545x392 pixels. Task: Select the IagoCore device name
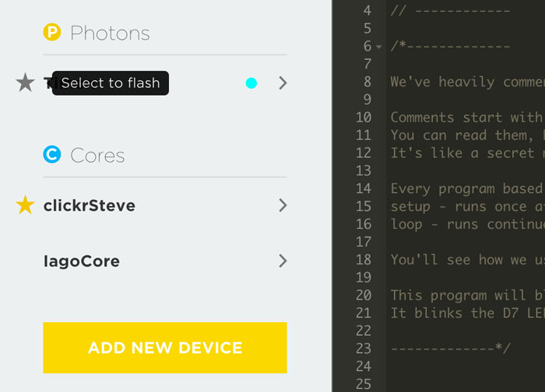pos(82,261)
